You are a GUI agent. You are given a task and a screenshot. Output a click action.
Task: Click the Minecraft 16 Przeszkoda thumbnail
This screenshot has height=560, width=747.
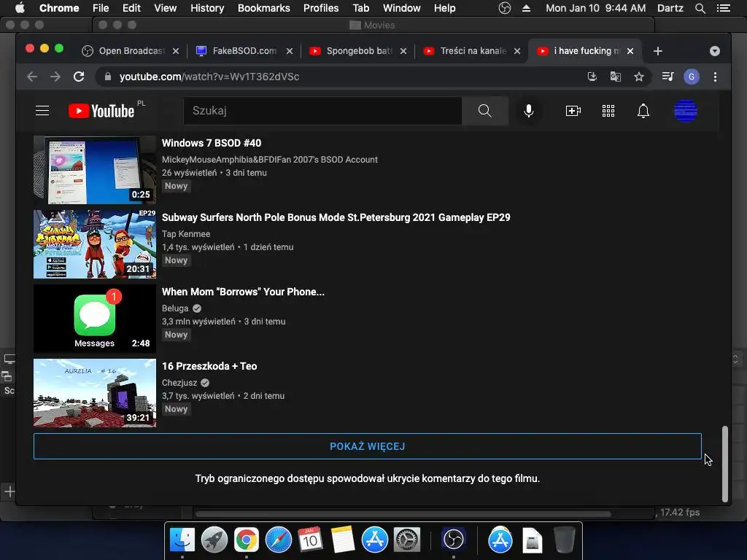[x=94, y=393]
